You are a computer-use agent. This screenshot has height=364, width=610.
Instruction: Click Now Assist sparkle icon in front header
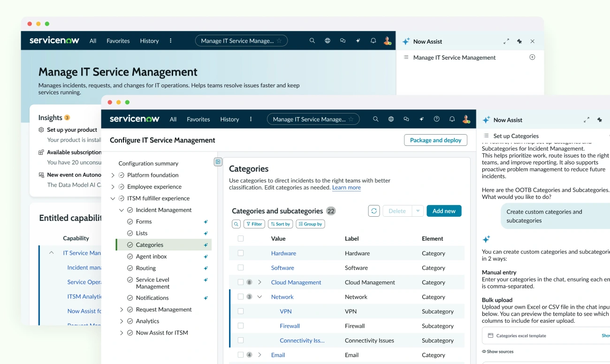point(421,119)
